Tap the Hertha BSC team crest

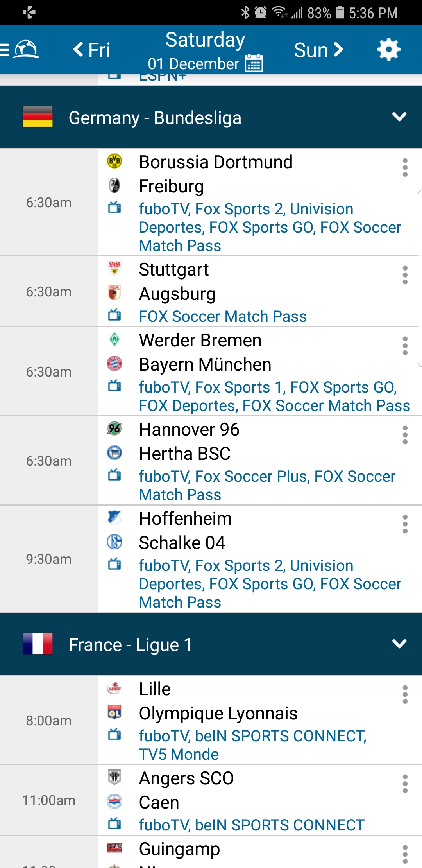pos(114,453)
